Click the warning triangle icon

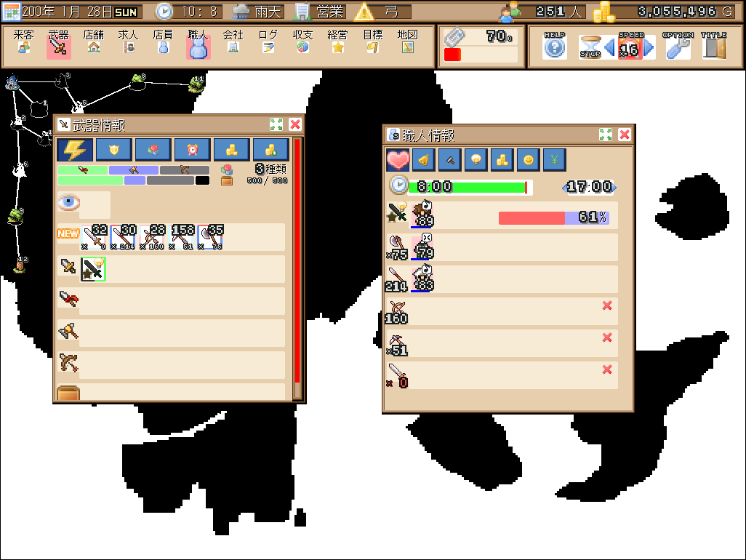coord(364,12)
